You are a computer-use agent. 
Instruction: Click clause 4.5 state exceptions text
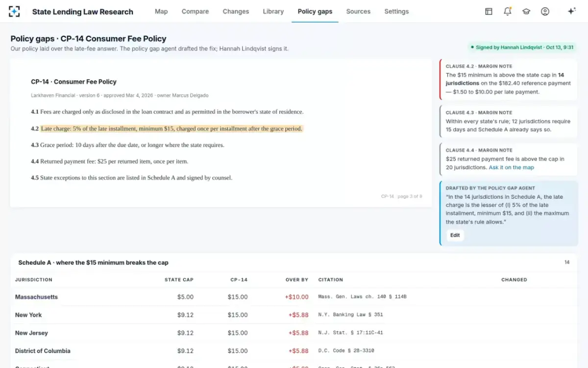pos(131,178)
